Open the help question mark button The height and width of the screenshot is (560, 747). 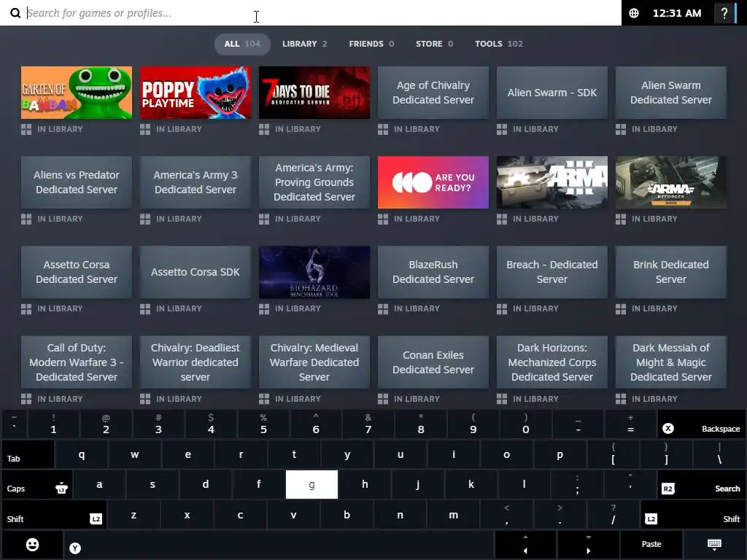[724, 13]
